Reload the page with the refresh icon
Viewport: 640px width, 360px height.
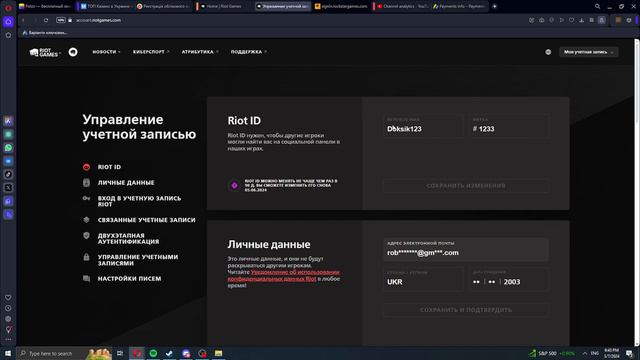(46, 20)
